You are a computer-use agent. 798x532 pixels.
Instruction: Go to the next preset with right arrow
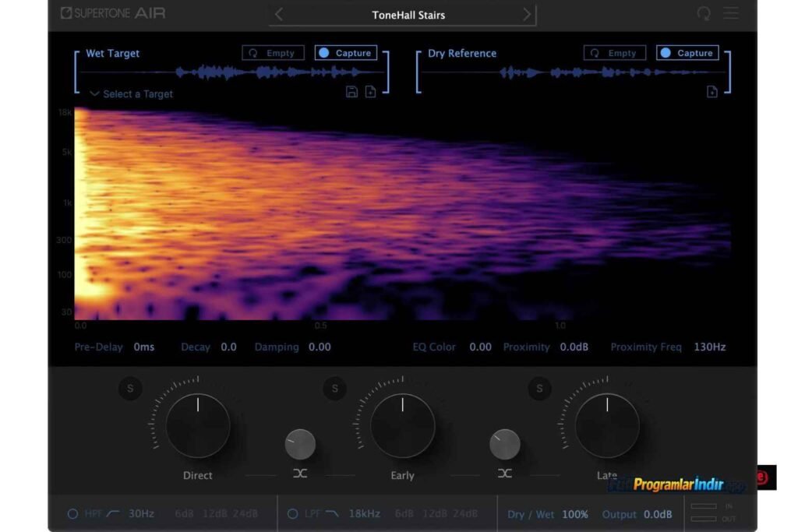coord(528,15)
